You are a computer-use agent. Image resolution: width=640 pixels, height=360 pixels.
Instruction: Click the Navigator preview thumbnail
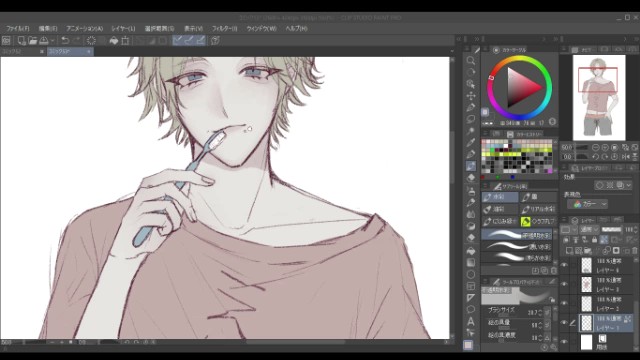[599, 98]
